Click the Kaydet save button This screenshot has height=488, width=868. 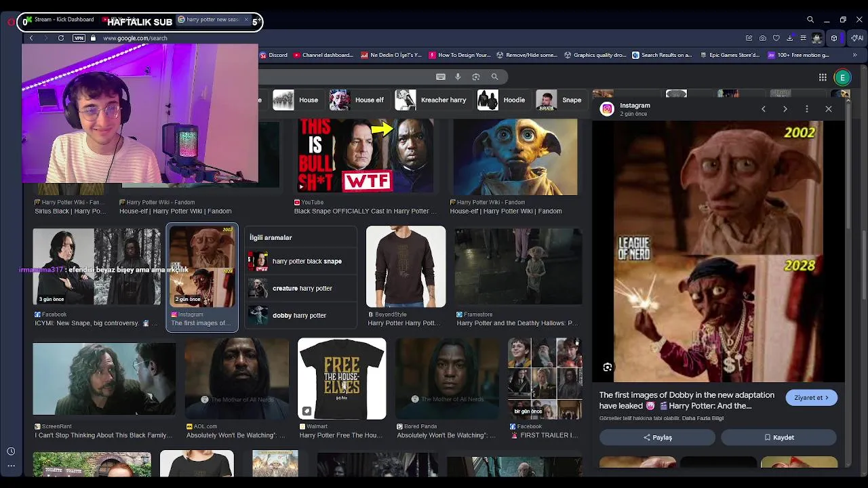pyautogui.click(x=779, y=438)
